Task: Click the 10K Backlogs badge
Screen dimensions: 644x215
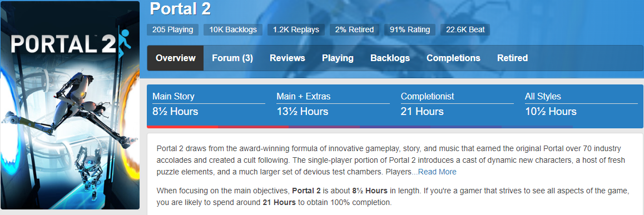Action: click(233, 29)
